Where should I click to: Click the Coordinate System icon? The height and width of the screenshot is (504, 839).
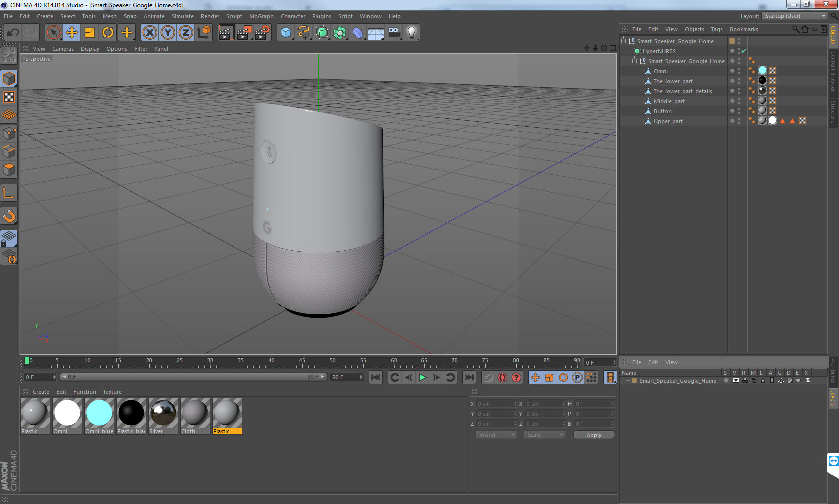click(204, 33)
